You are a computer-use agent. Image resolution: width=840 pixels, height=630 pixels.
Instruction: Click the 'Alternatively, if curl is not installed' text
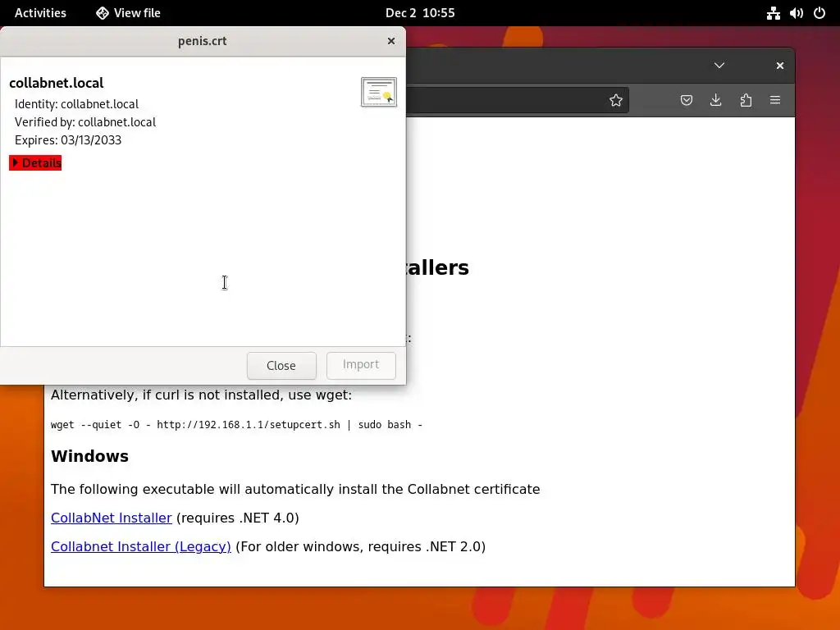202,395
